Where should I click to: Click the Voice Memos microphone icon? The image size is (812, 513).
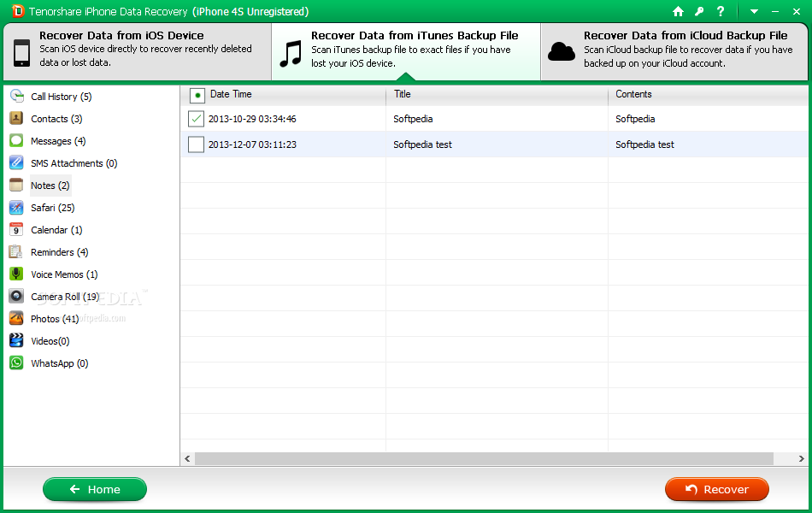[16, 274]
